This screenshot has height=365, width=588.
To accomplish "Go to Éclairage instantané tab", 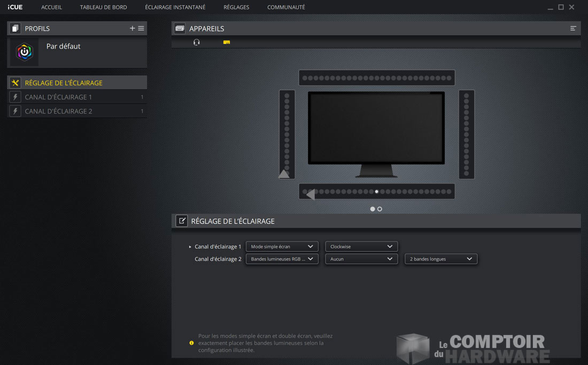I will 175,7.
